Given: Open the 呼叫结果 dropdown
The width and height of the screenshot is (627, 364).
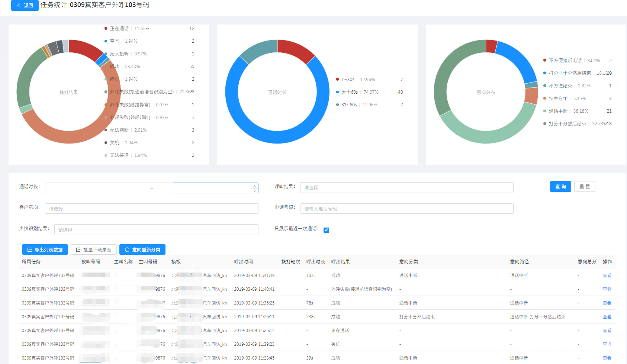Looking at the screenshot, I should 406,188.
